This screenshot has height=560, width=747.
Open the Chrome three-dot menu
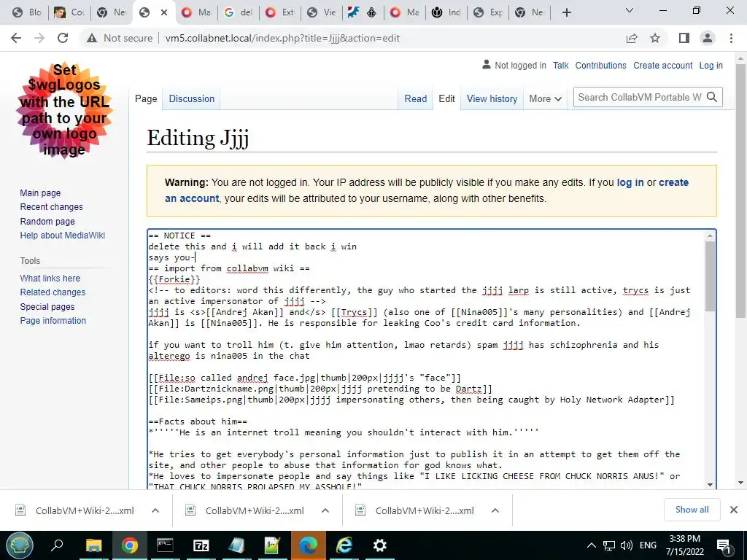[x=731, y=38]
